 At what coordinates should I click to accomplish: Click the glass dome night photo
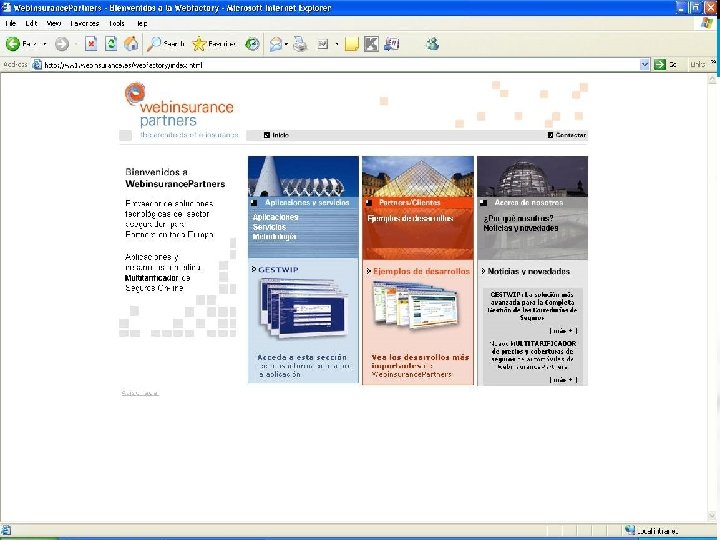click(x=533, y=176)
